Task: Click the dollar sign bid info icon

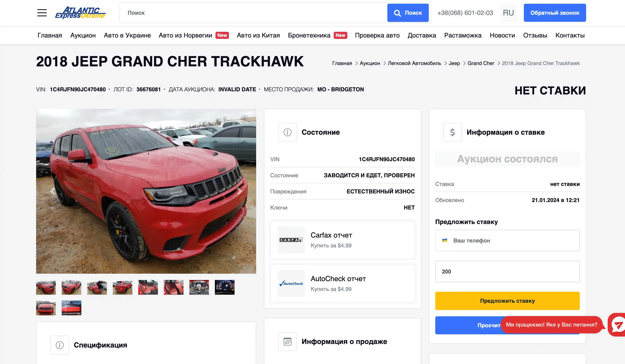Action: coord(452,132)
